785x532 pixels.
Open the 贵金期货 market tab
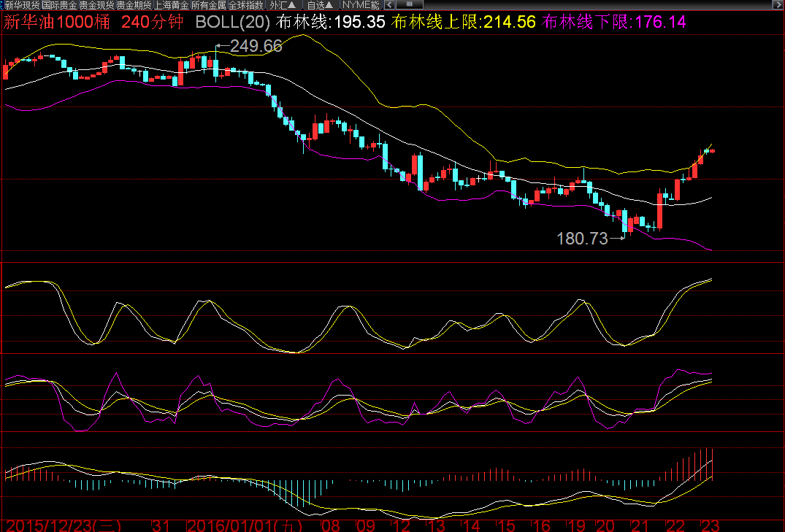(134, 4)
